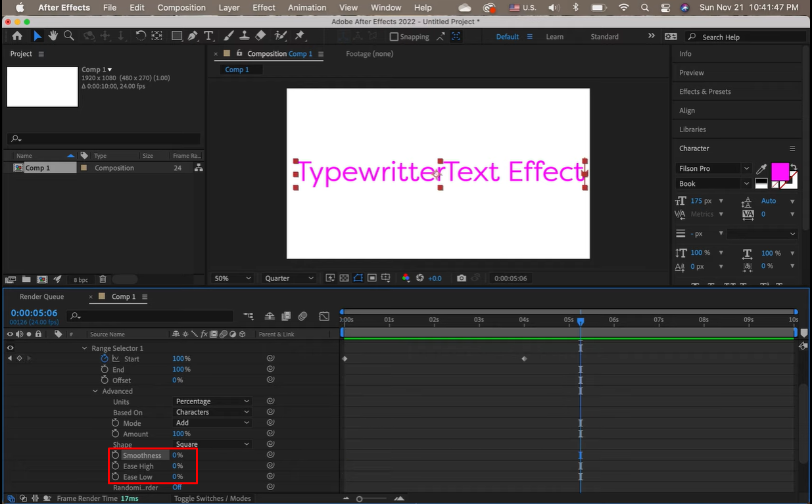
Task: Collapse the Range Selector 1 group
Action: (x=85, y=348)
